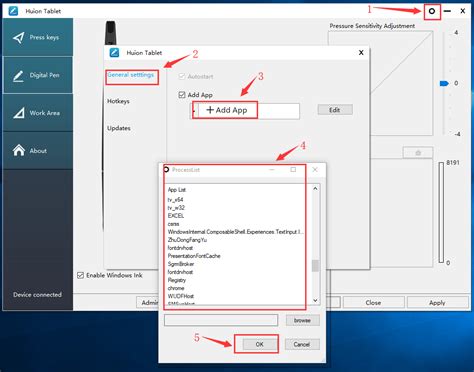Click the paper-plane icon beside Press keys
Viewport: 474px width, 372px height.
pos(18,38)
